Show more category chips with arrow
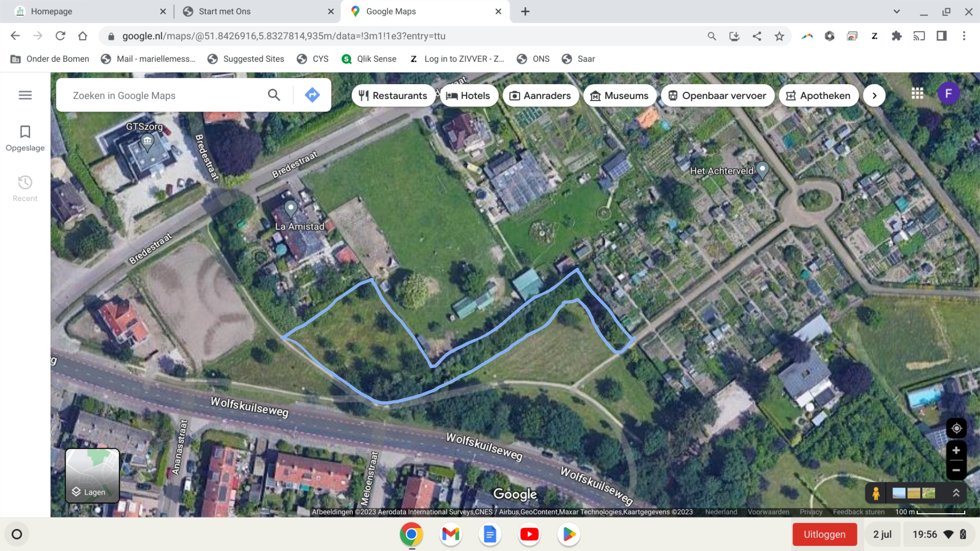Viewport: 980px width, 551px height. (x=874, y=95)
